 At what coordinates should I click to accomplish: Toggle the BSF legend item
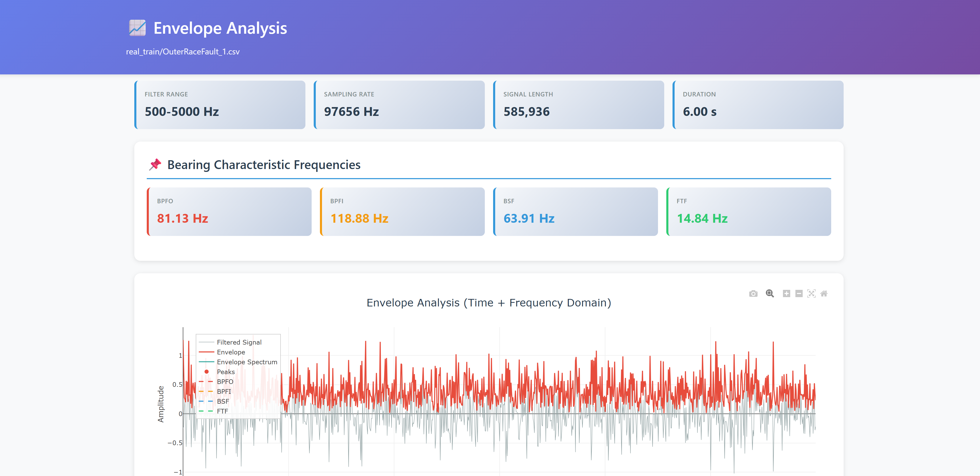point(223,401)
